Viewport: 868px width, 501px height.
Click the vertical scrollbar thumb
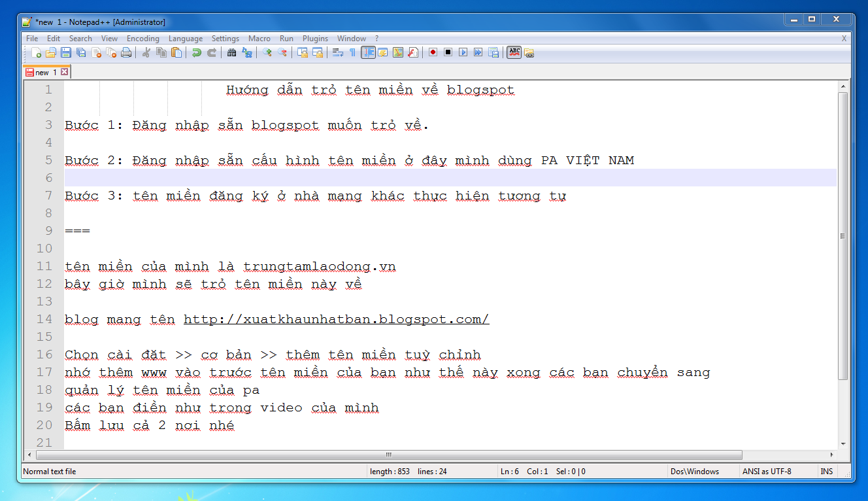[843, 236]
